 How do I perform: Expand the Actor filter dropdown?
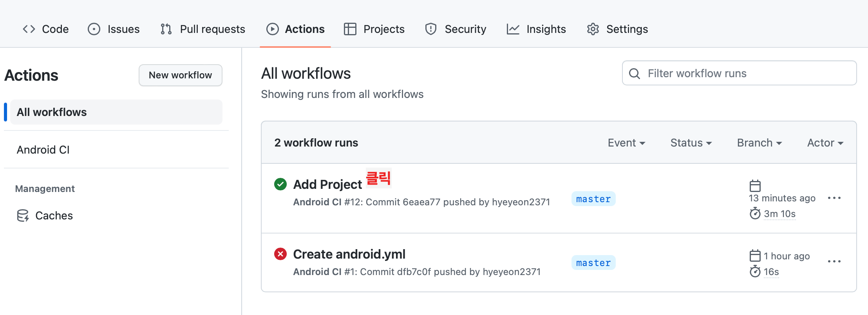tap(825, 143)
